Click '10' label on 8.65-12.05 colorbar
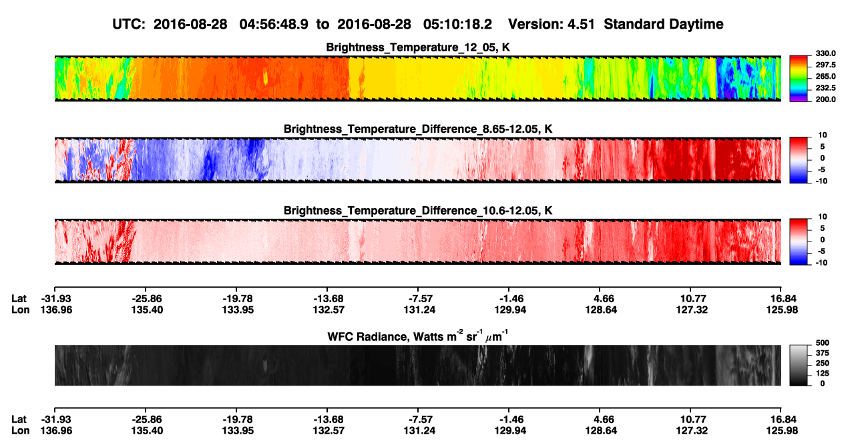 coord(823,135)
